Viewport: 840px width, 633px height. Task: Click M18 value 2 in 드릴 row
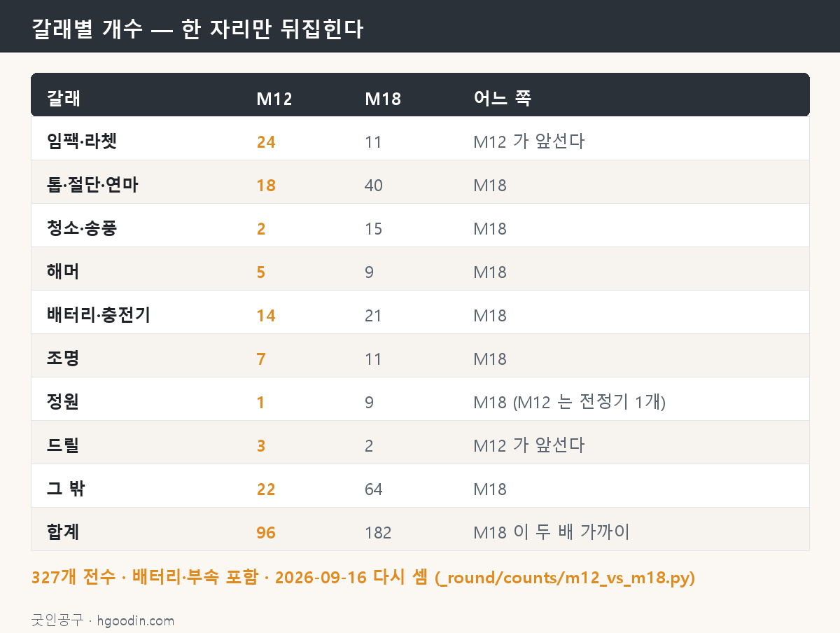click(370, 446)
